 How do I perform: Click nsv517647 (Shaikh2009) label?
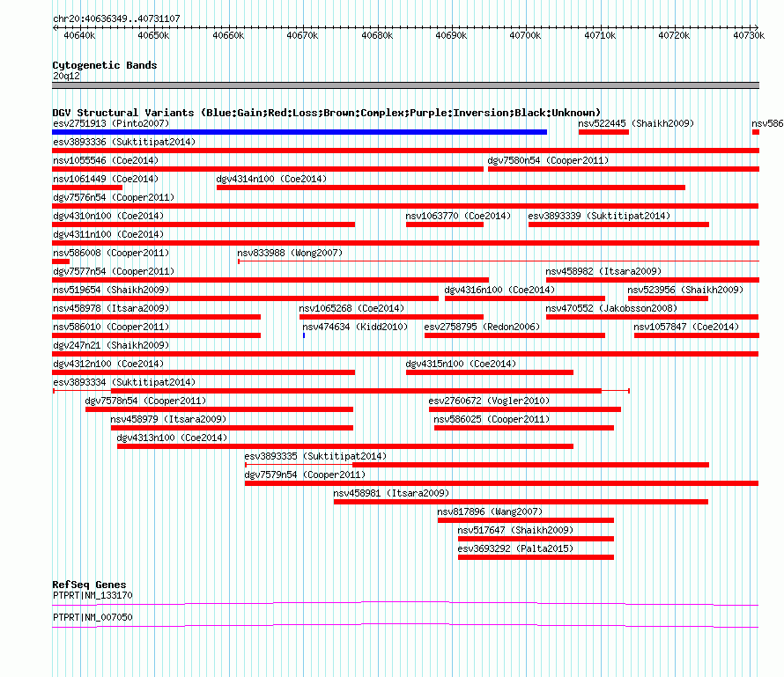click(515, 530)
